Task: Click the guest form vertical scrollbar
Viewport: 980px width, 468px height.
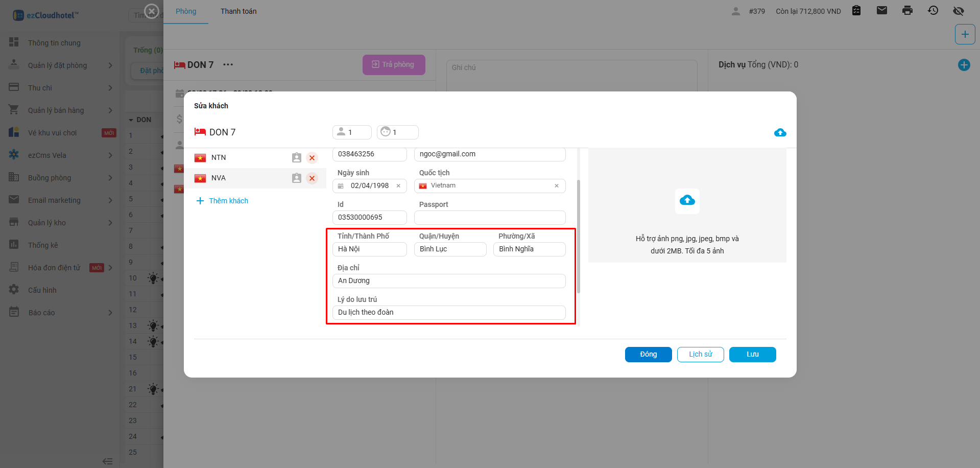Action: tap(579, 236)
